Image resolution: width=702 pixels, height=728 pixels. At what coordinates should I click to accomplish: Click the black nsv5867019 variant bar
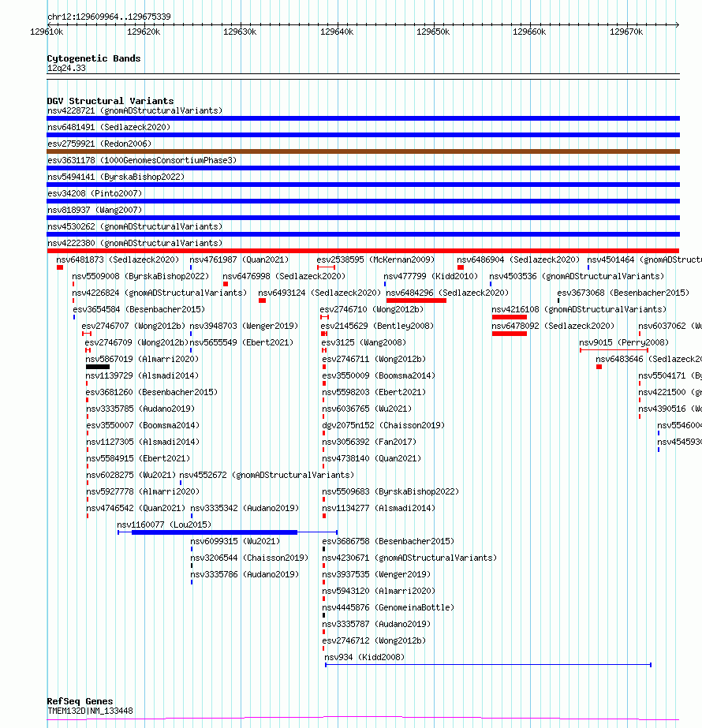98,367
